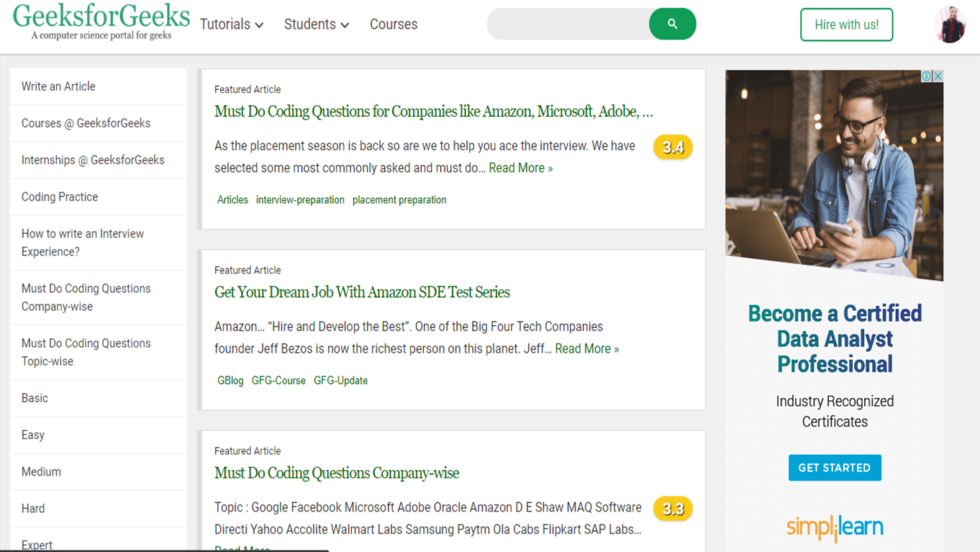Click the Become a Certified Data Analyst headline

tap(835, 339)
